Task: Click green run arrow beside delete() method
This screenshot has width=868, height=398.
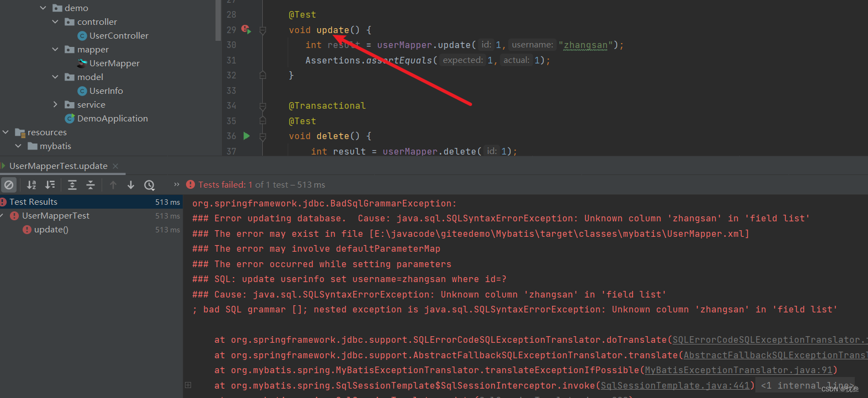Action: 246,136
